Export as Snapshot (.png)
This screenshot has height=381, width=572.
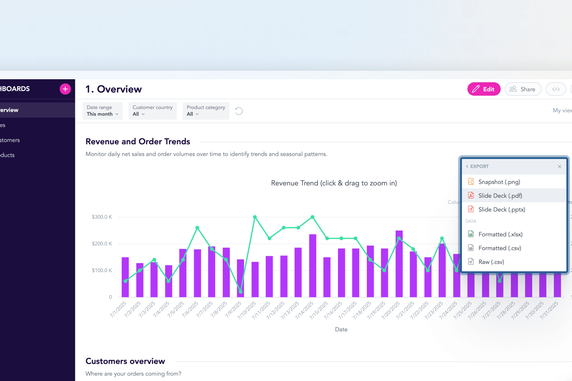[x=514, y=182]
